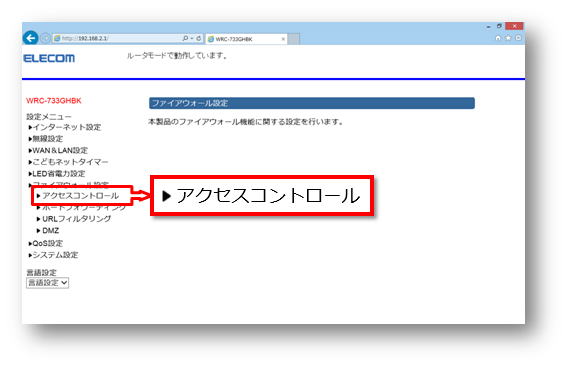Click the browser forward arrow button
The width and height of the screenshot is (567, 366).
coord(45,38)
